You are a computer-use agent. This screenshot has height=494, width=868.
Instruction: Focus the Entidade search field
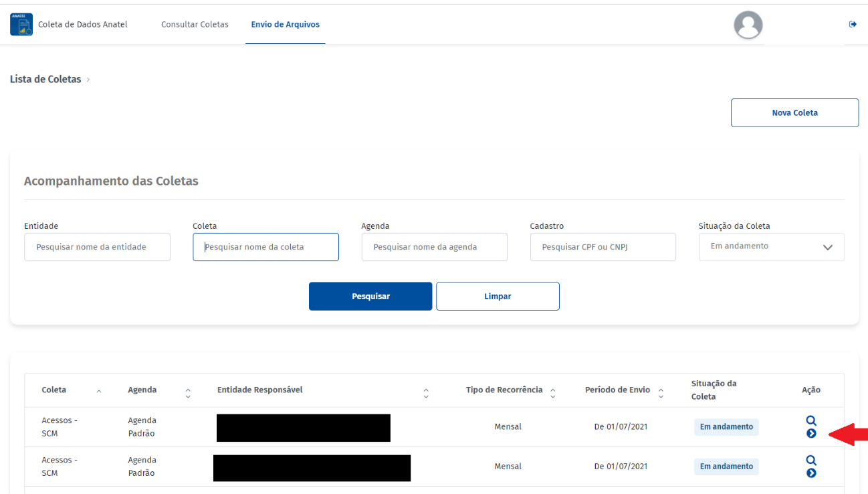point(97,247)
